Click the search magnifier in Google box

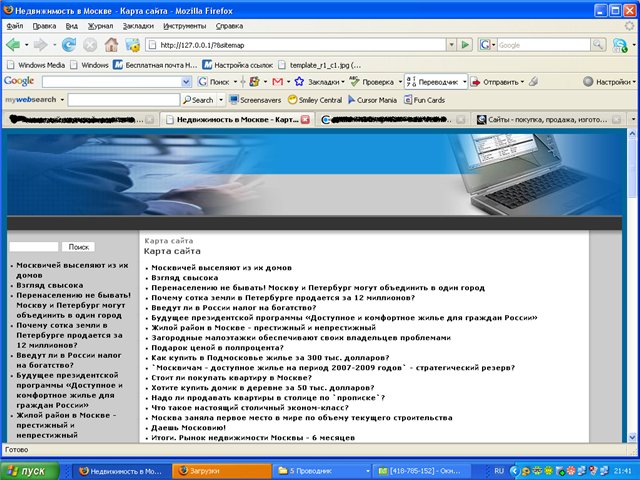pyautogui.click(x=598, y=44)
